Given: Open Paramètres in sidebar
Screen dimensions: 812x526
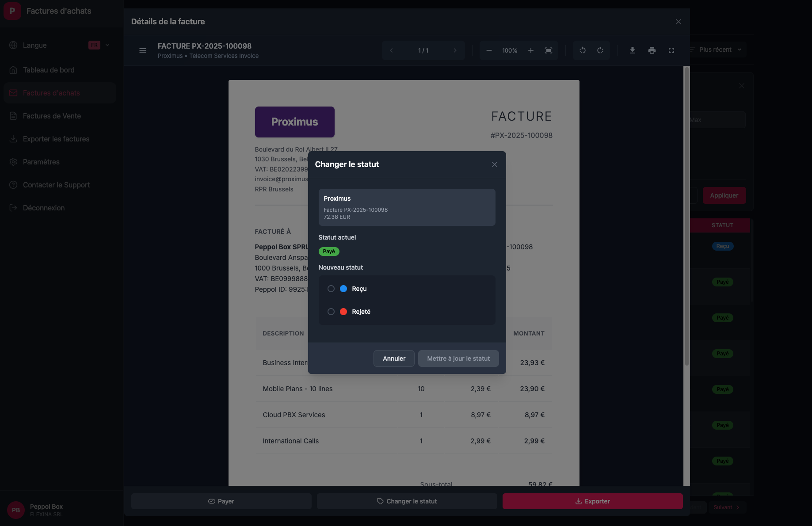Looking at the screenshot, I should coord(60,162).
